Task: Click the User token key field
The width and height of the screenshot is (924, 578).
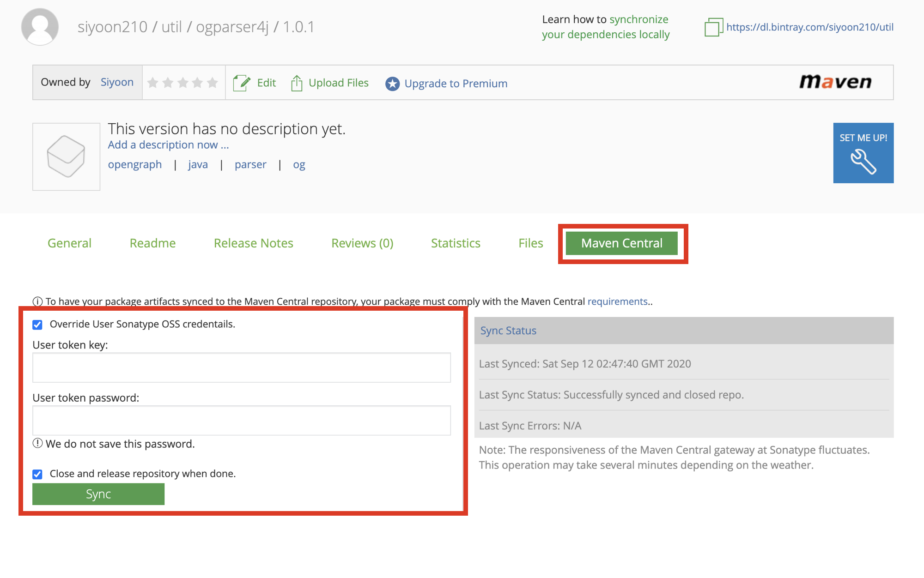Action: 241,367
